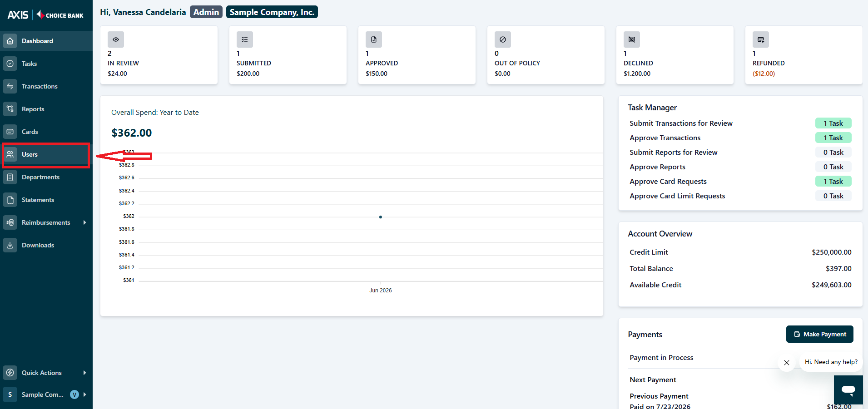Screen dimensions: 868x409
Task: Navigate to Users in the sidebar
Action: point(46,154)
